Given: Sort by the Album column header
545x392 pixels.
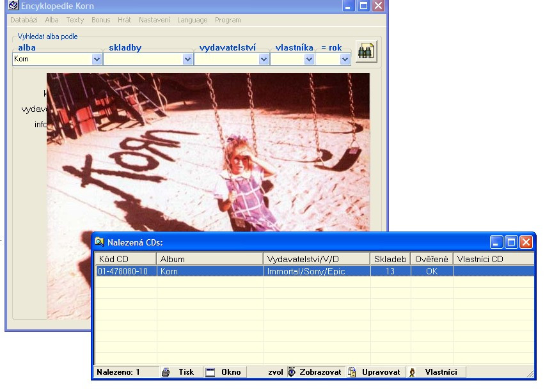Looking at the screenshot, I should tap(210, 259).
